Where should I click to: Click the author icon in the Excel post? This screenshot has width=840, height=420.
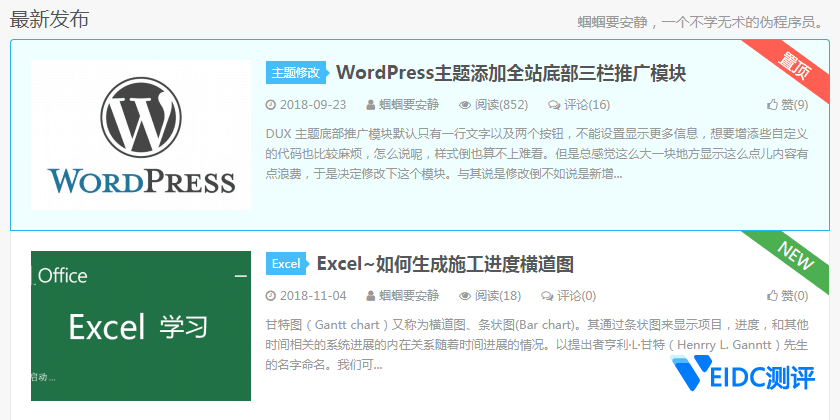[371, 296]
